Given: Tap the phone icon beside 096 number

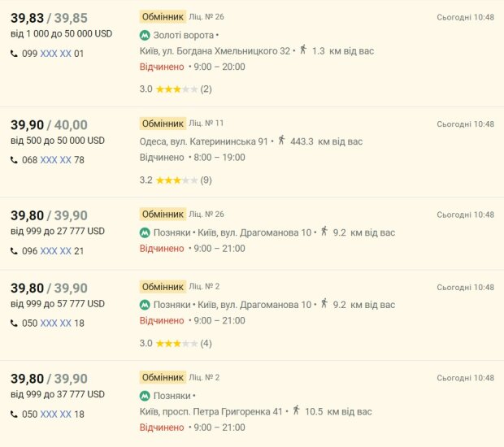Looking at the screenshot, I should click(14, 251).
